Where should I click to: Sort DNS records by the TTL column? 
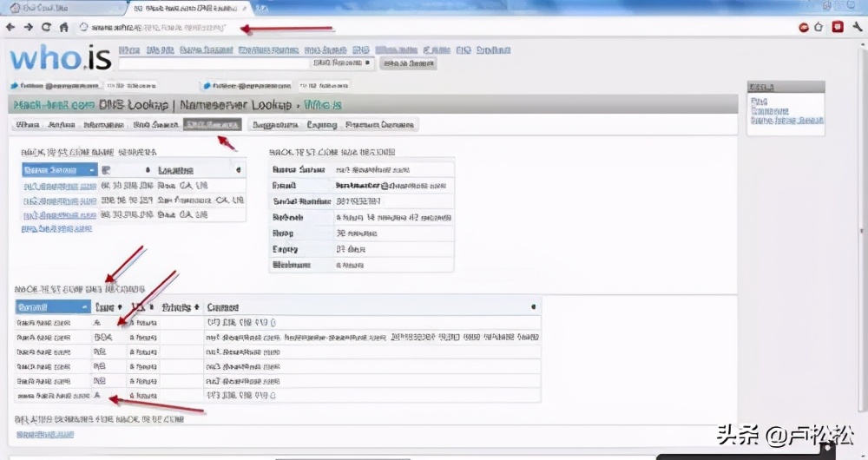142,307
